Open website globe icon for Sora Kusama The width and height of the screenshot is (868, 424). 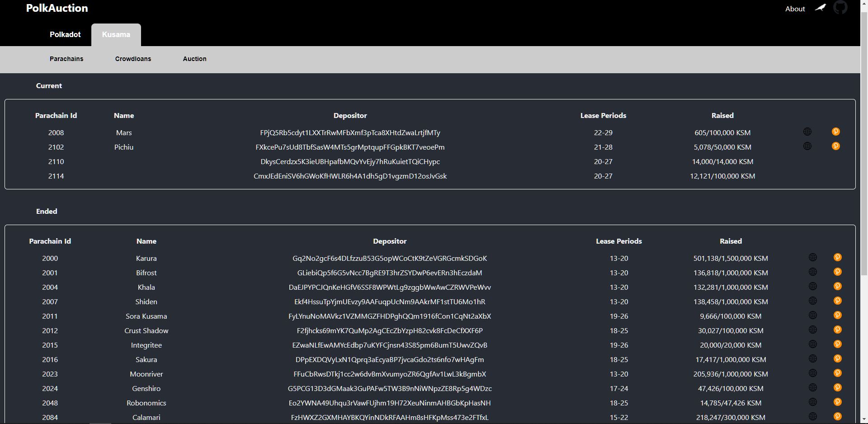pos(813,315)
